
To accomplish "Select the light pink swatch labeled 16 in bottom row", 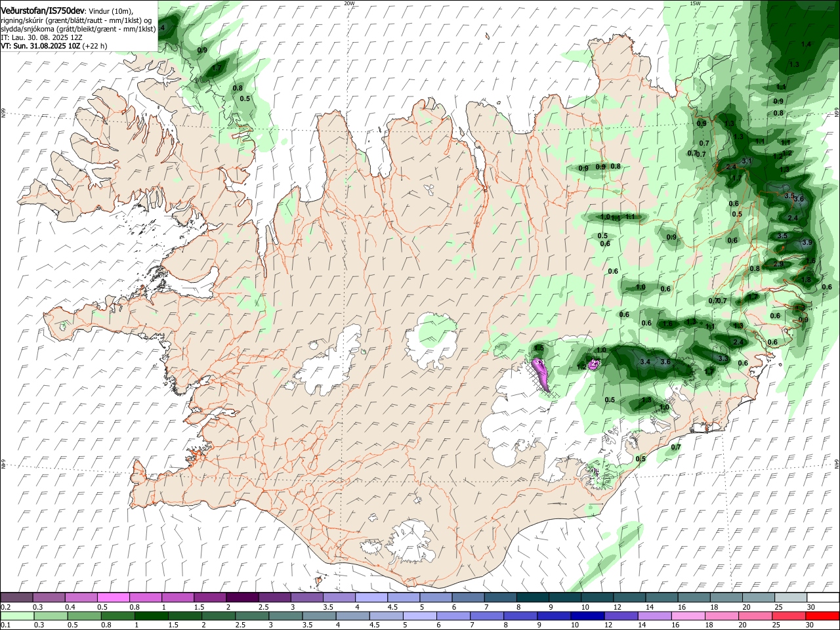I will pyautogui.click(x=688, y=616).
